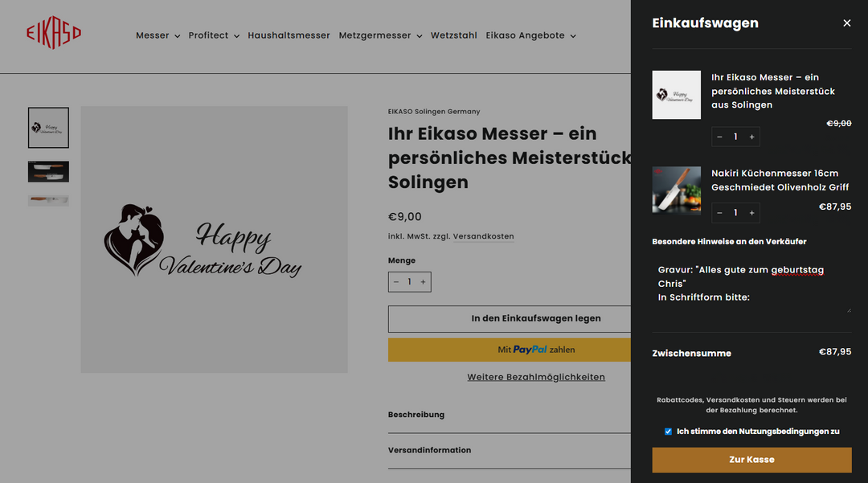The width and height of the screenshot is (868, 483).
Task: Click minus icon on product page Menge
Action: [395, 282]
